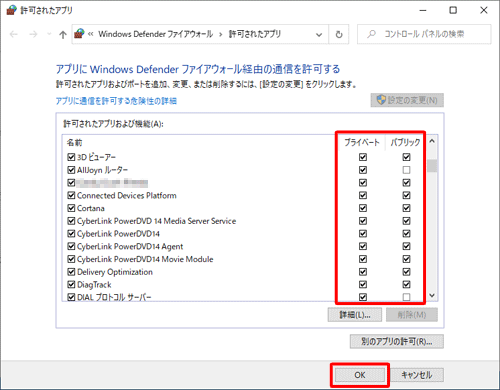Click the firewall icon in address bar

point(79,34)
